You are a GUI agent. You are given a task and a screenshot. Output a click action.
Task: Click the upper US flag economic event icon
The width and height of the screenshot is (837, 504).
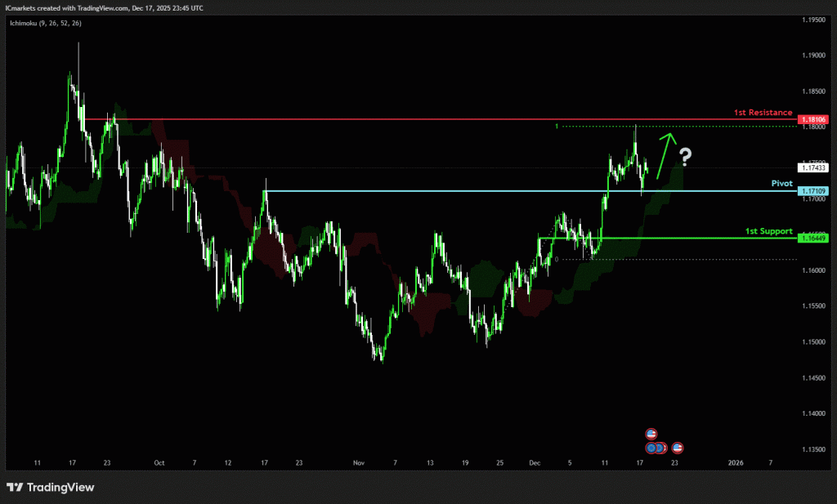651,434
